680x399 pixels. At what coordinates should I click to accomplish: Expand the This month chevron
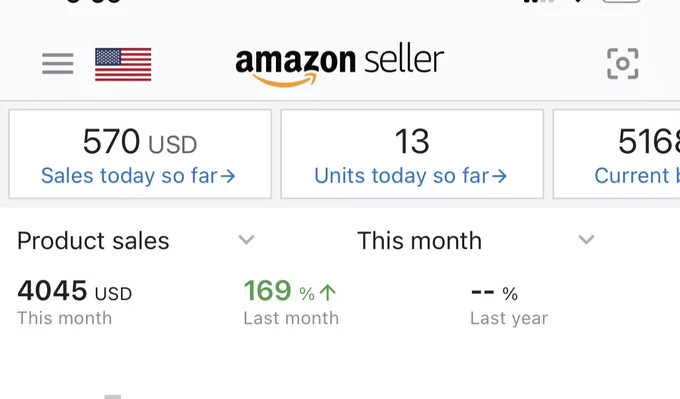point(586,239)
